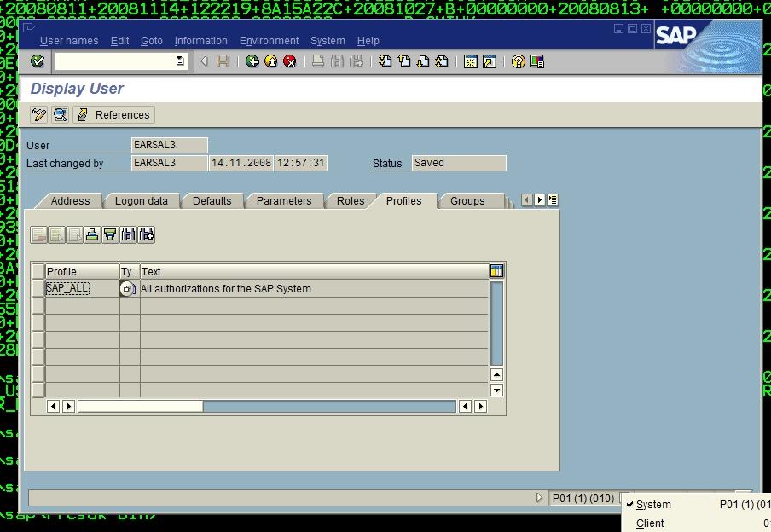This screenshot has height=532, width=771.
Task: Click the References button
Action: click(114, 114)
